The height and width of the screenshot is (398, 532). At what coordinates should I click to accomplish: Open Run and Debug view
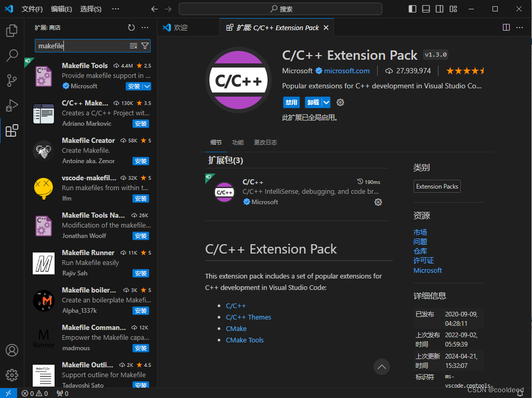click(x=12, y=105)
